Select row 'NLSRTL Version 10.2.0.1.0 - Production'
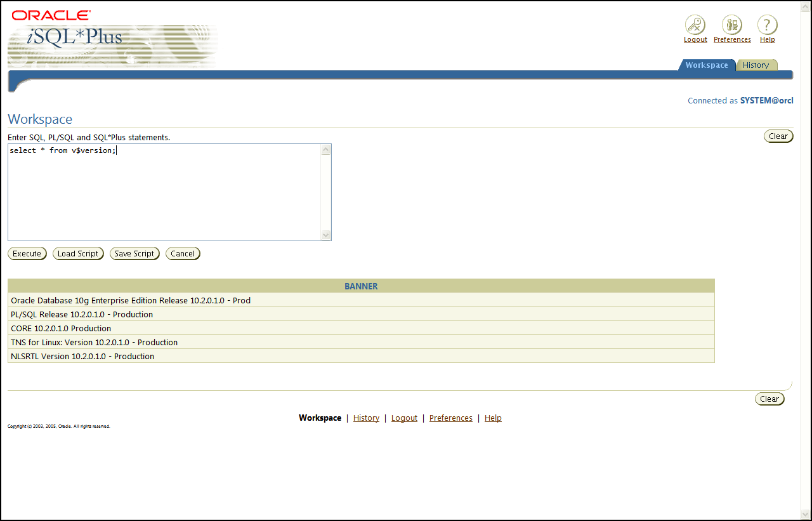 361,356
